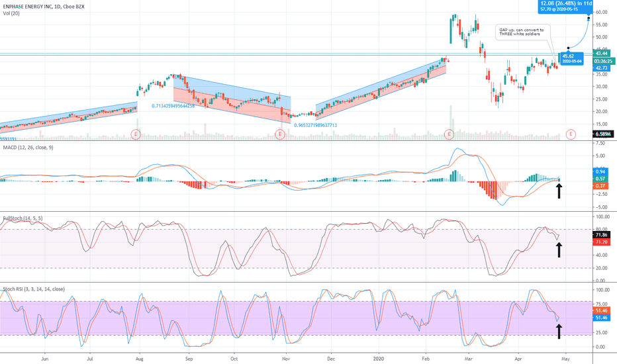Screen dimensions: 617x364
Task: Select the FullStoch (14, 5, 5) indicator label
Action: coord(23,218)
